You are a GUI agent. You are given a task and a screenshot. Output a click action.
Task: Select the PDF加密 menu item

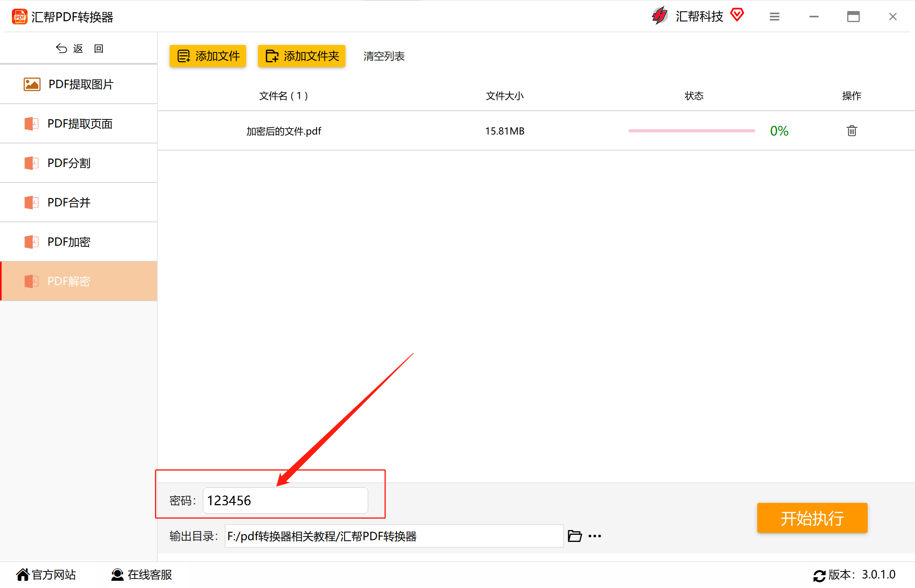tap(78, 242)
